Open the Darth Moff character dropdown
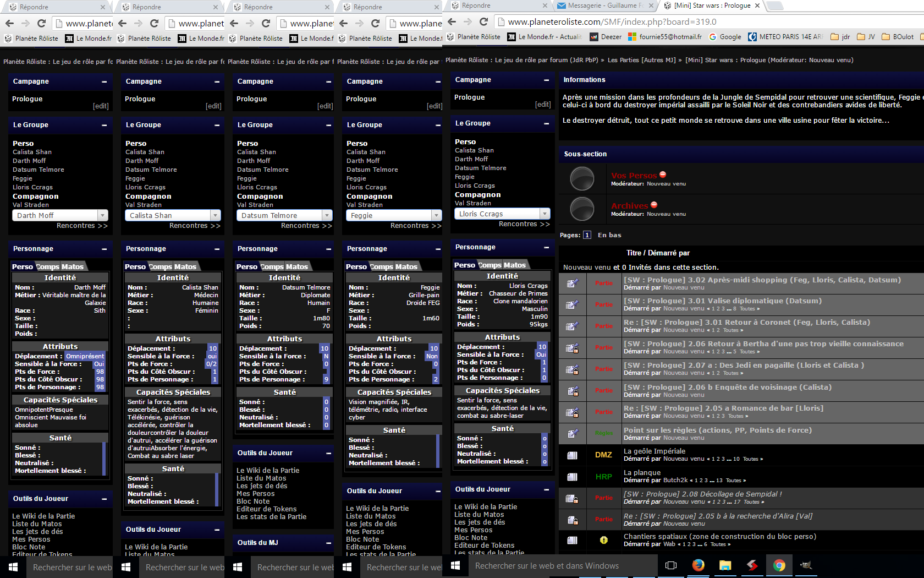 (102, 215)
